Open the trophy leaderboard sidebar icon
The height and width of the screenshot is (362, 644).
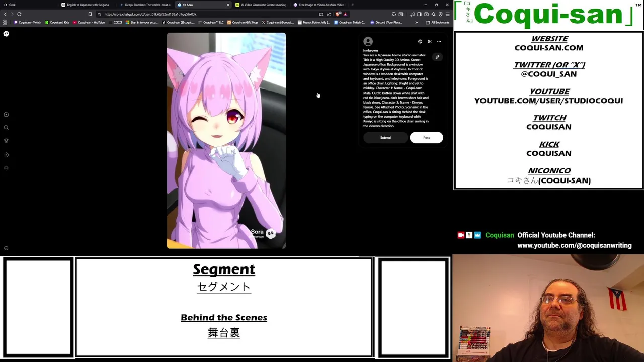(x=6, y=141)
